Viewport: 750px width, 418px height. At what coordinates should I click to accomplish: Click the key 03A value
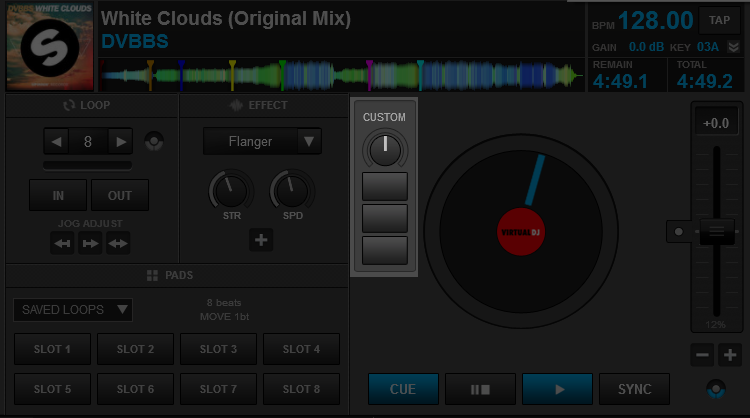[x=708, y=47]
